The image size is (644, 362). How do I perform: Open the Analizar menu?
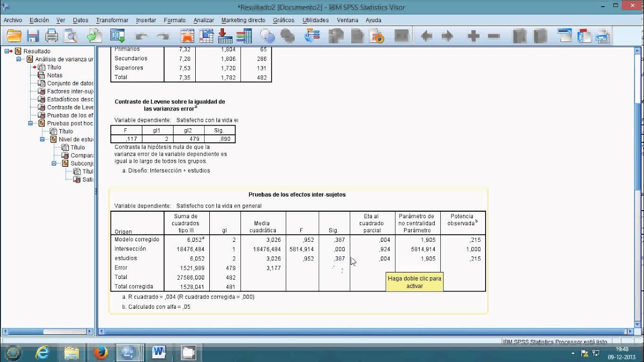pos(204,20)
